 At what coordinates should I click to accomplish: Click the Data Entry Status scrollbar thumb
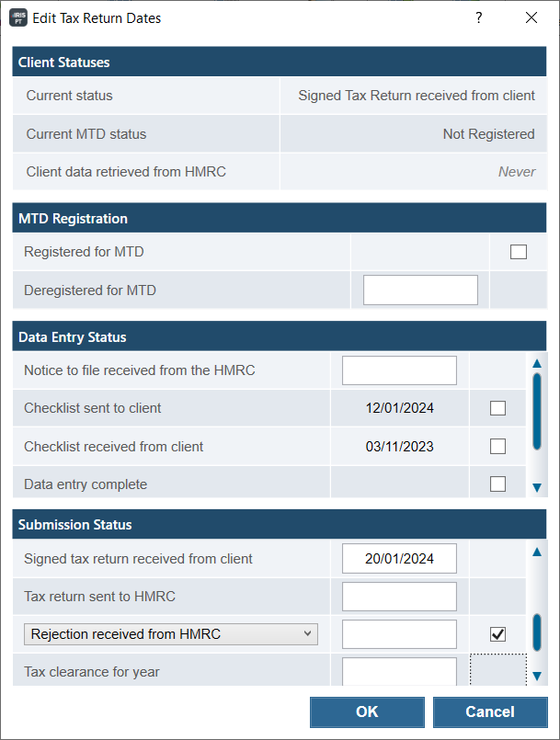537,411
